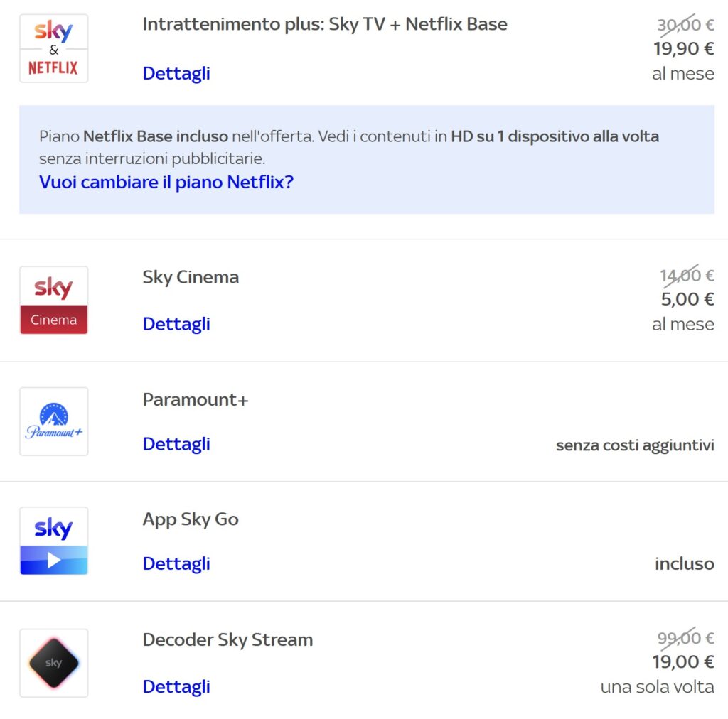This screenshot has width=728, height=719.
Task: Click the 19,00 € una sola volta price
Action: click(684, 661)
